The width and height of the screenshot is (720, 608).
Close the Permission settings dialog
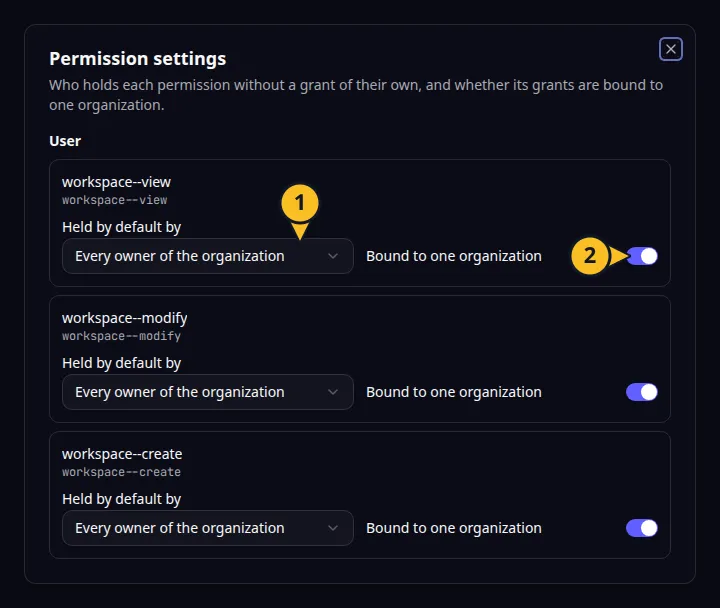pos(670,49)
